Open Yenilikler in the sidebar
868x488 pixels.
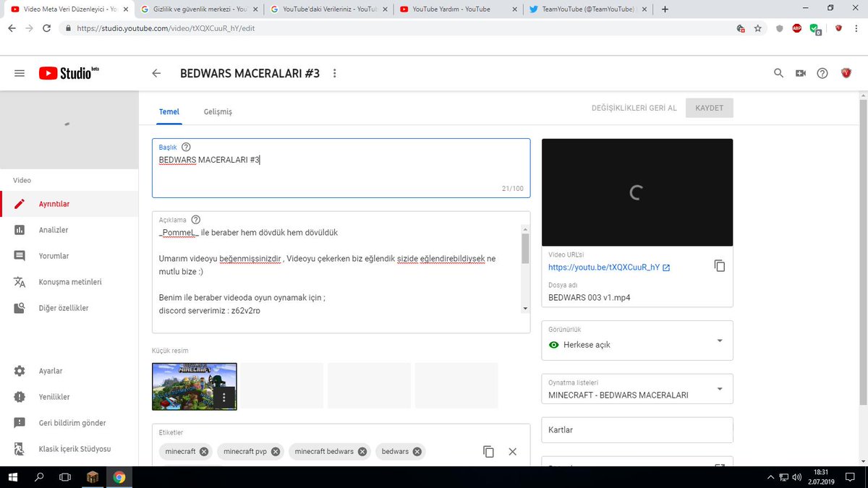69,397
